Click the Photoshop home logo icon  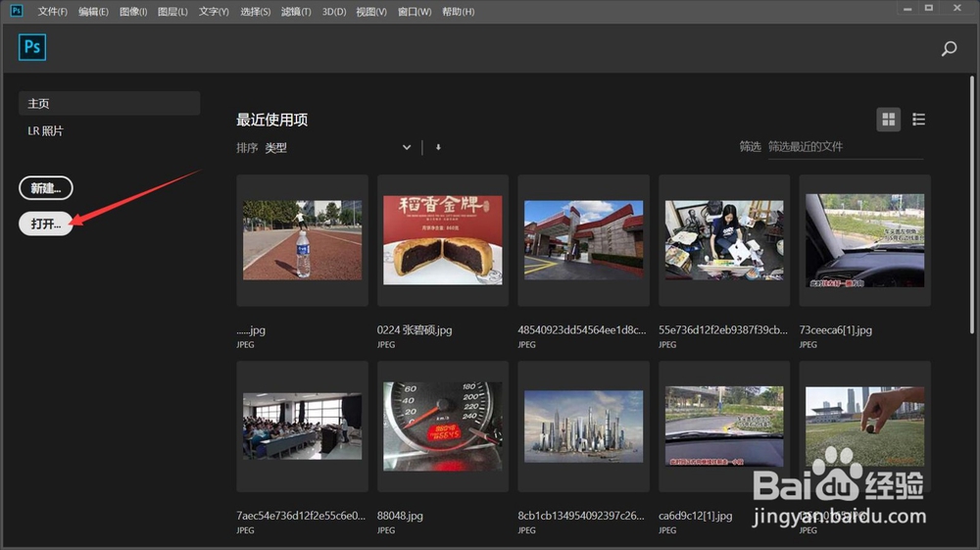pos(32,47)
